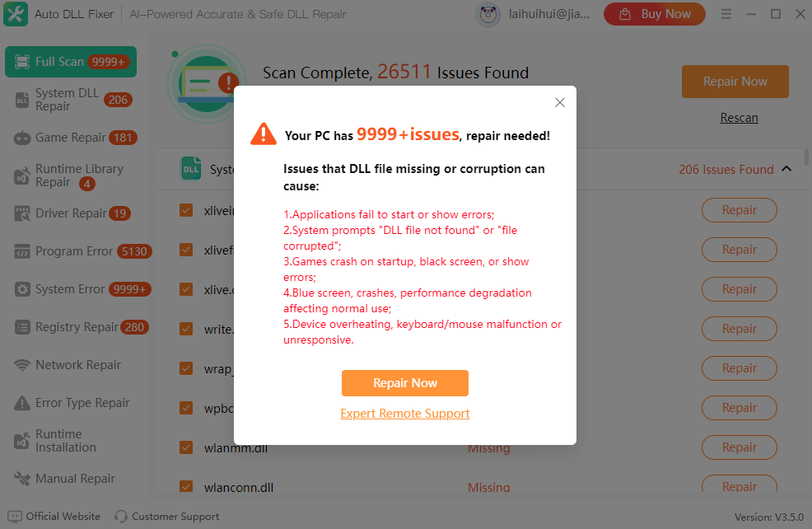The image size is (812, 529).
Task: Select the Manual Repair tools icon
Action: click(21, 479)
